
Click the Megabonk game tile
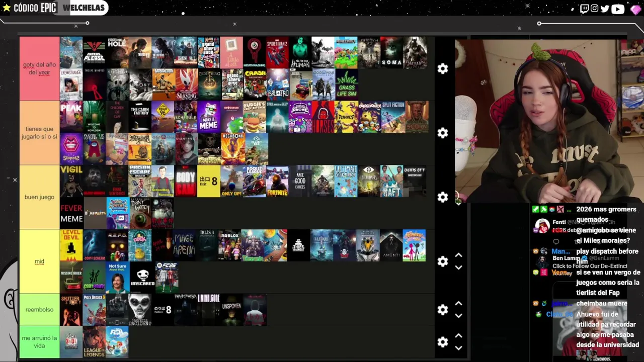coord(233,149)
